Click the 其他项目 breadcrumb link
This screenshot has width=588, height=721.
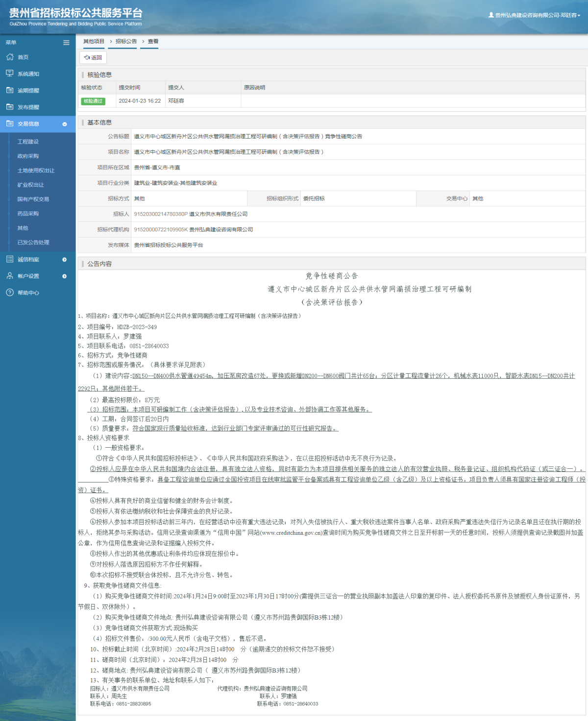94,42
